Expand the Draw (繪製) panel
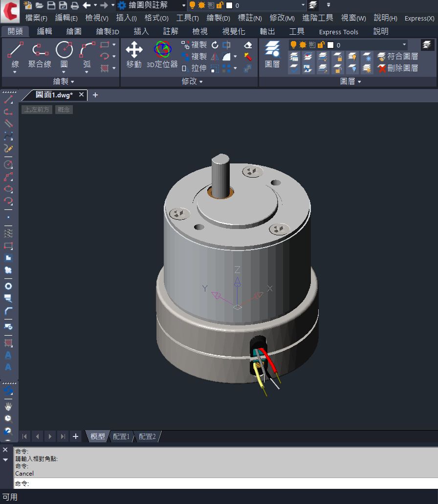Image resolution: width=438 pixels, height=504 pixels. pos(63,82)
